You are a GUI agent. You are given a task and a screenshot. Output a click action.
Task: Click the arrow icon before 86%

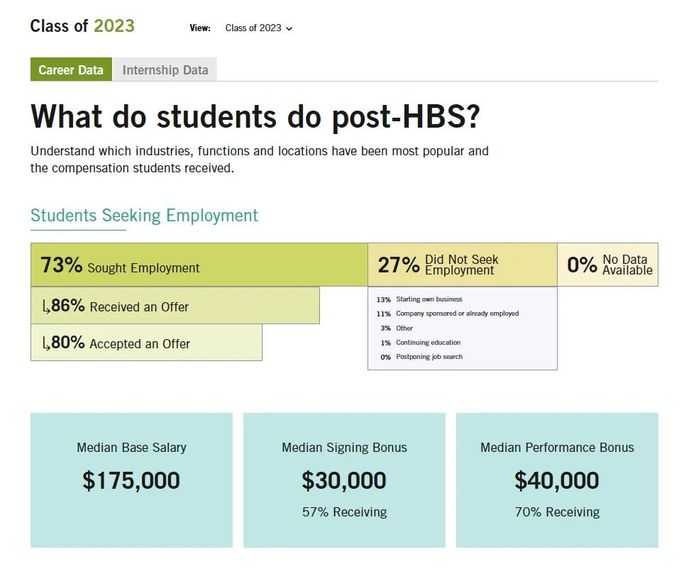point(45,307)
